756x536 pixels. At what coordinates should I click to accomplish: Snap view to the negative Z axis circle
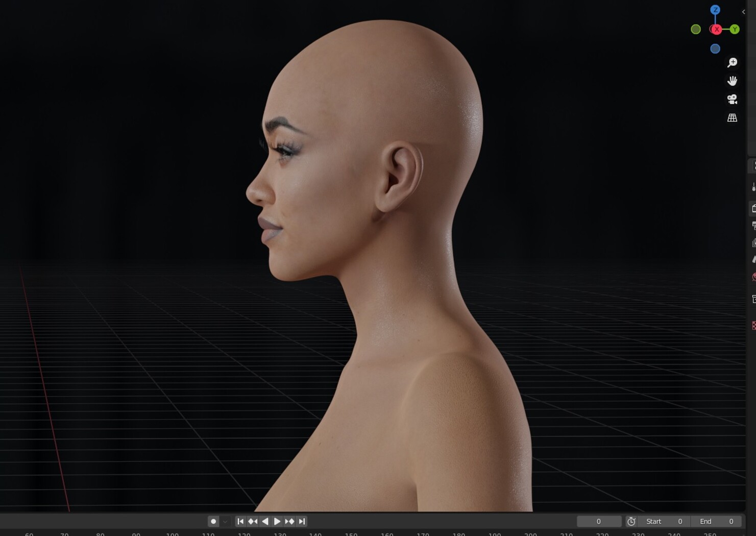[x=715, y=48]
